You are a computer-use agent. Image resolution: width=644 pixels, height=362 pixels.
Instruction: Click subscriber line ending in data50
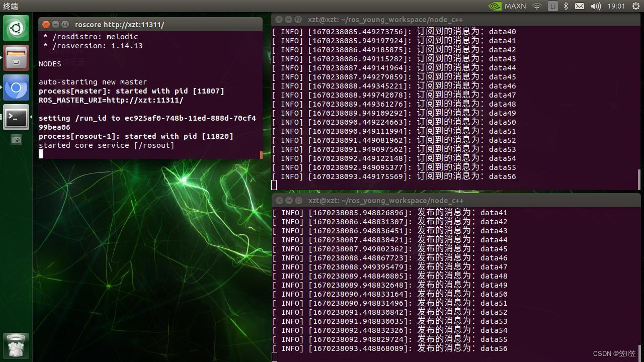(x=394, y=122)
